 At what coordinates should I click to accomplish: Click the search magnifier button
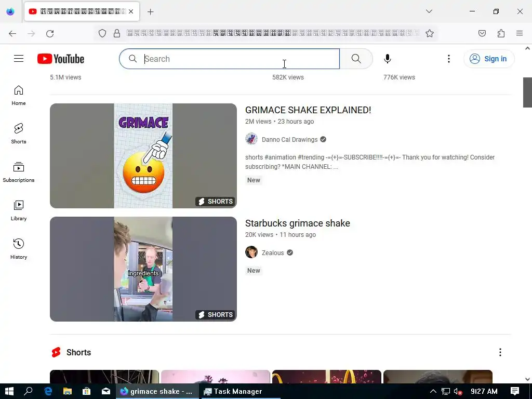356,59
